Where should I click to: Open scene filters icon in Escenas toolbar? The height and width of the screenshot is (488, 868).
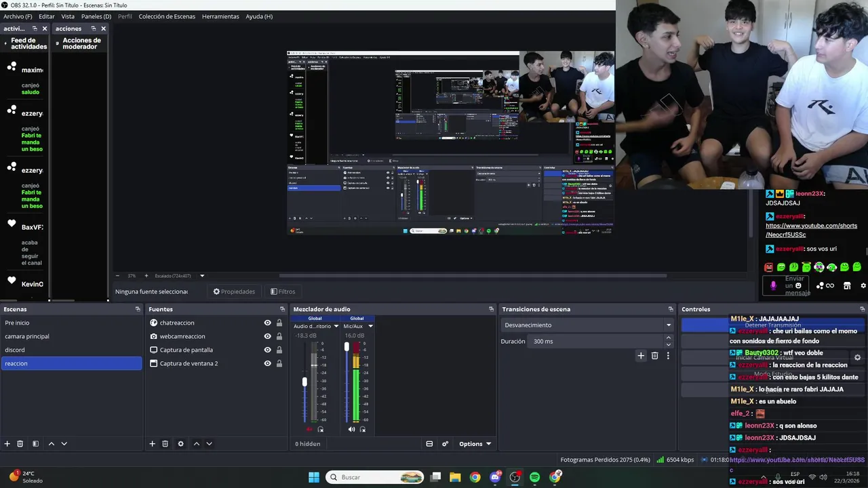tap(35, 444)
